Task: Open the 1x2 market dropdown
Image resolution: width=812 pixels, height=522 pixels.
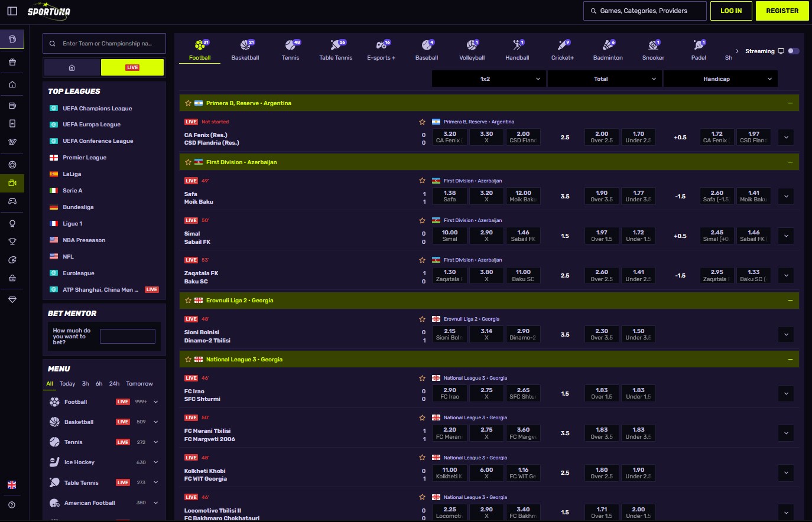Action: coord(489,78)
